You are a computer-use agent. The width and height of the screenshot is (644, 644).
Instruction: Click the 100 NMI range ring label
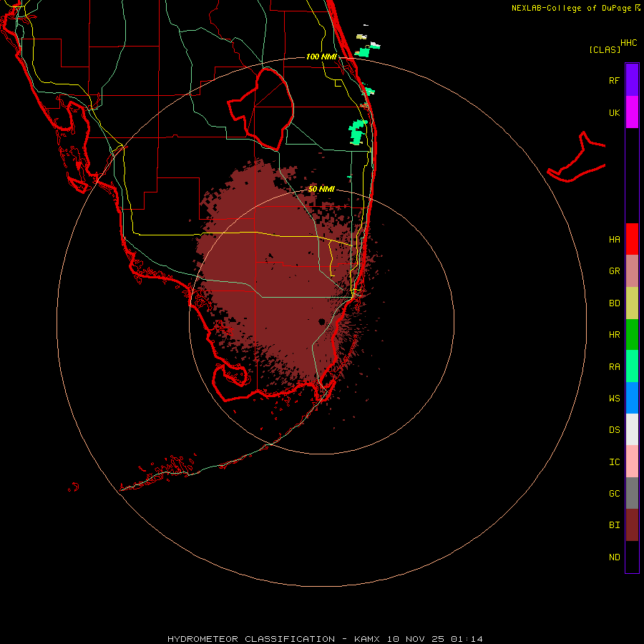321,57
